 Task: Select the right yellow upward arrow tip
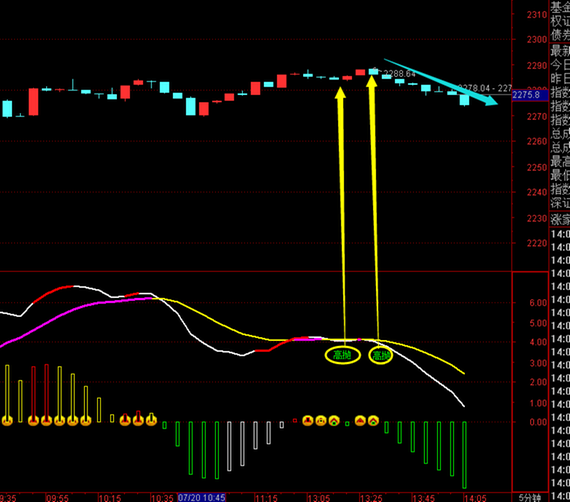[x=372, y=81]
